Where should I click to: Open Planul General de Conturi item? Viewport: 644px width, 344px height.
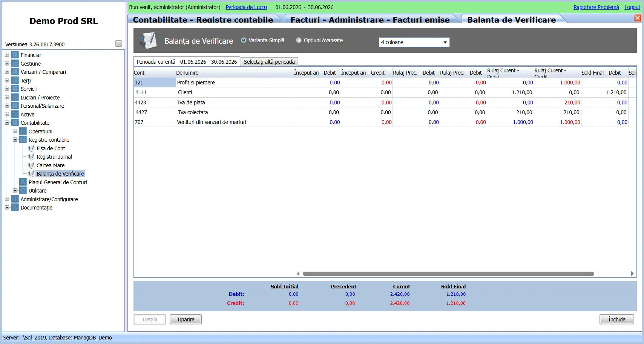(x=58, y=182)
